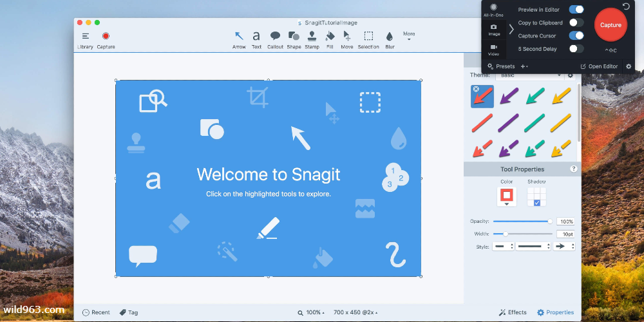
Task: Show the Recent captures tray
Action: coord(96,312)
